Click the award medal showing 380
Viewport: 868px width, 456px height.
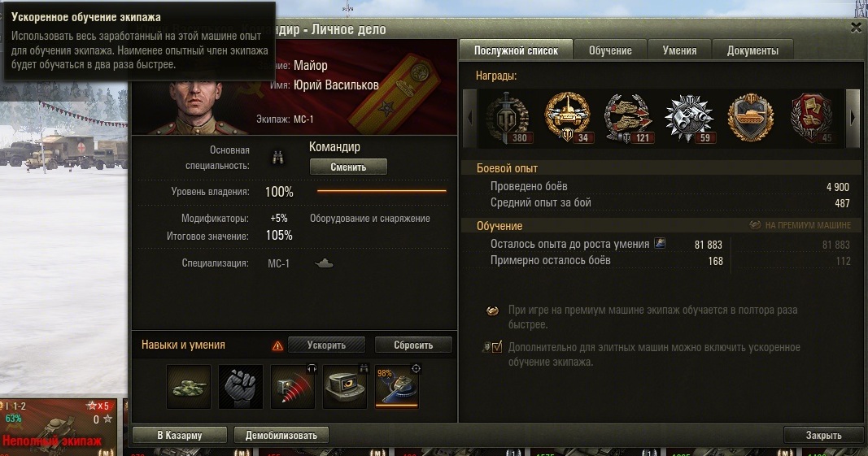pos(508,118)
